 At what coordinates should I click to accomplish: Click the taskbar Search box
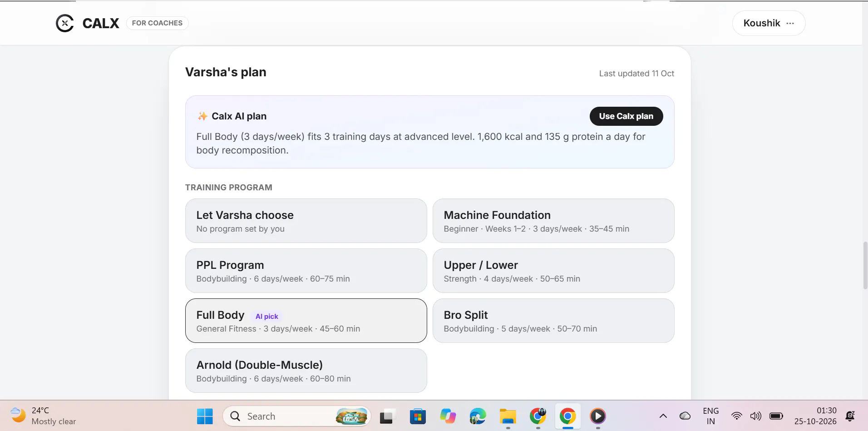[x=296, y=416]
